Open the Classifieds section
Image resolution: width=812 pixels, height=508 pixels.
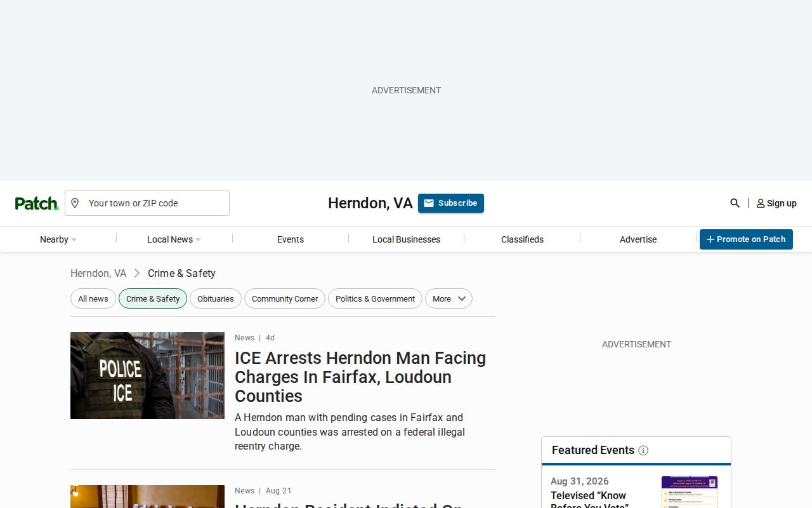[x=522, y=239]
